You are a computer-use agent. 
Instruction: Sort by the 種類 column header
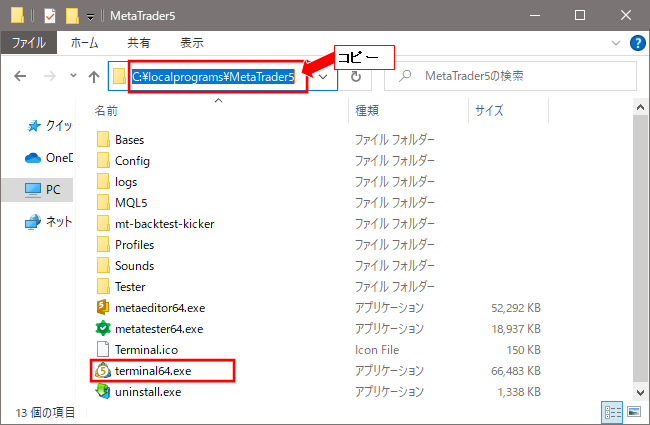click(x=367, y=111)
